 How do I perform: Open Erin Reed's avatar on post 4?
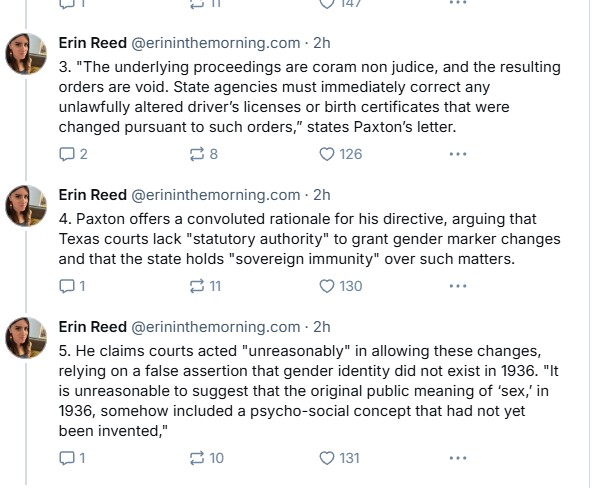(x=26, y=206)
